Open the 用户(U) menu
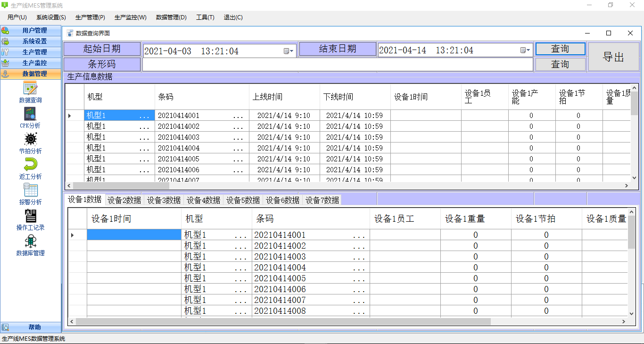Viewport: 644px width, 344px height. [17, 17]
